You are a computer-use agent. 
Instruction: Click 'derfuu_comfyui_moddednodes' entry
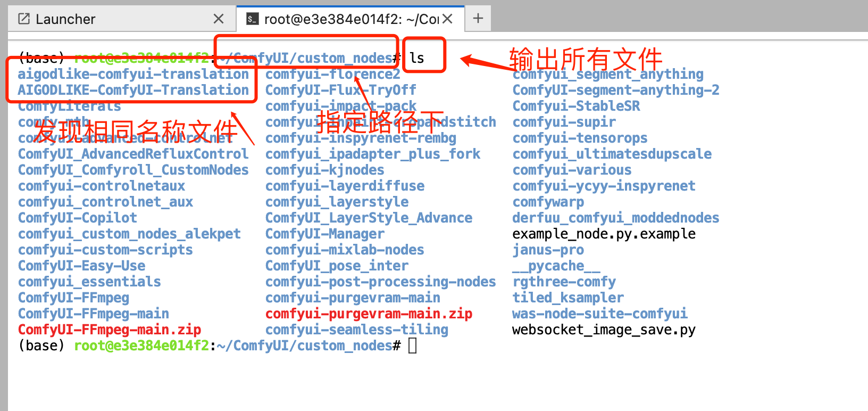616,218
